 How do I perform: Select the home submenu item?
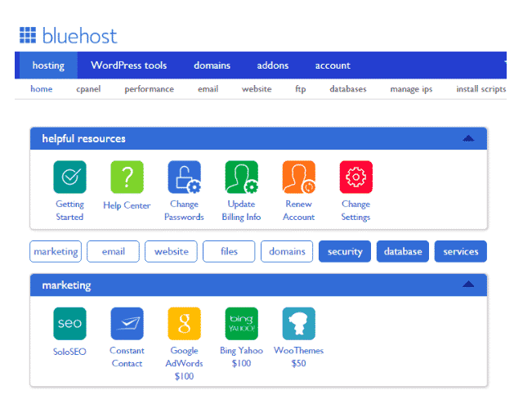[x=42, y=89]
